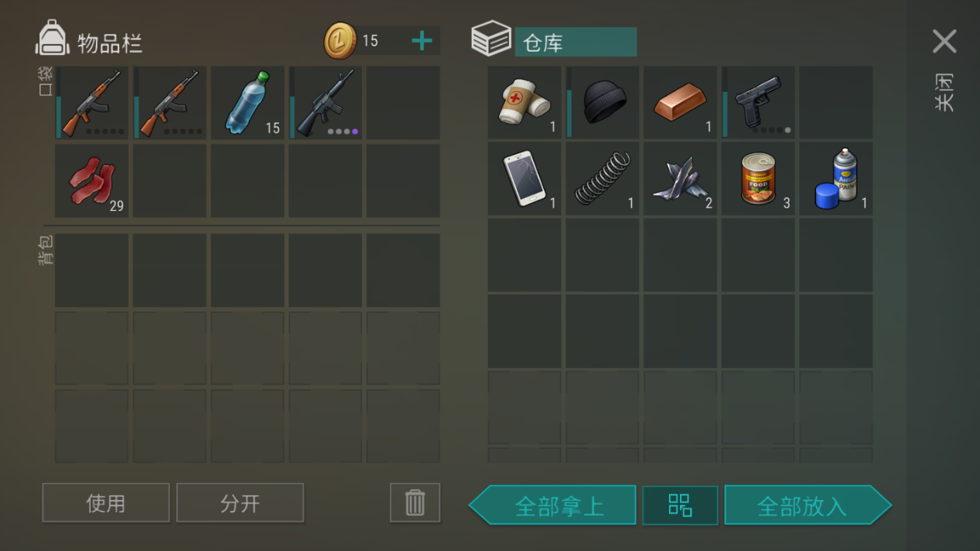The width and height of the screenshot is (980, 551).
Task: Select the canned food stack
Action: click(x=758, y=179)
